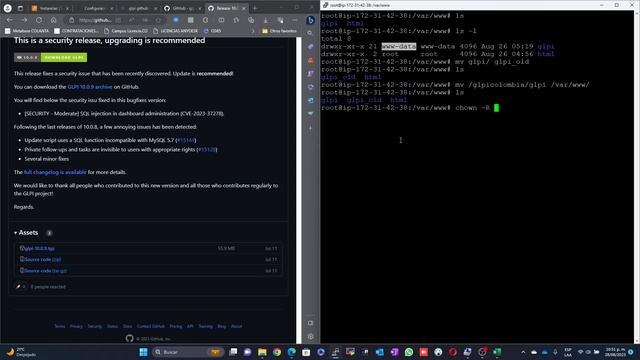Open the taskbar clock and date

[615, 352]
